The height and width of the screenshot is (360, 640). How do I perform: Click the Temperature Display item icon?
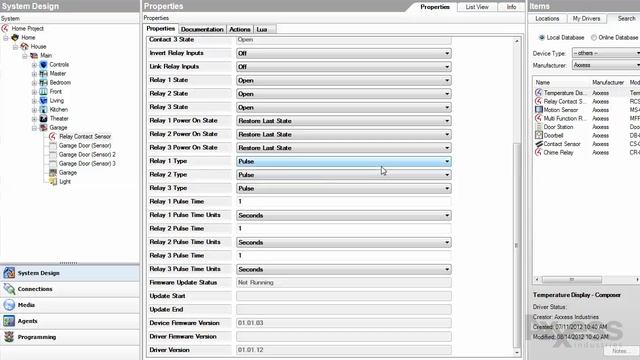539,93
